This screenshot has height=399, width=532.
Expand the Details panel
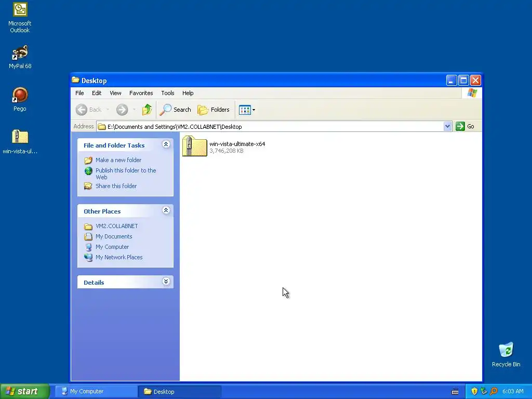pos(166,282)
